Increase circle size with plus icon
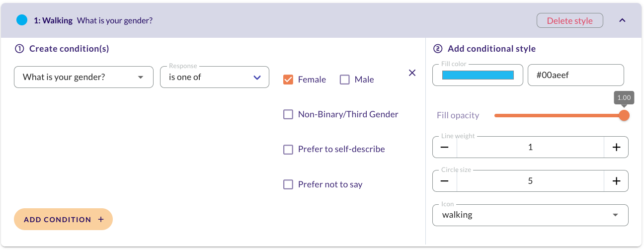644x250 pixels. [616, 181]
